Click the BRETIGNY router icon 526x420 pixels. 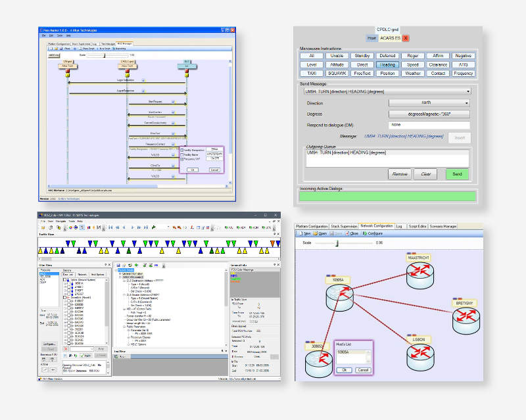click(466, 319)
